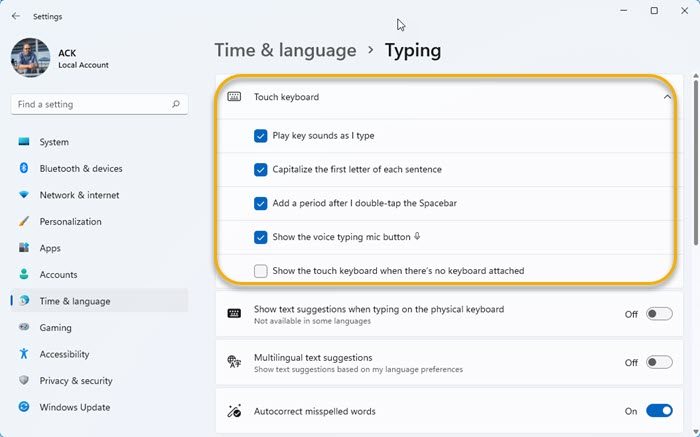
Task: Uncheck Capitalize the first letter checkbox
Action: [x=261, y=170]
